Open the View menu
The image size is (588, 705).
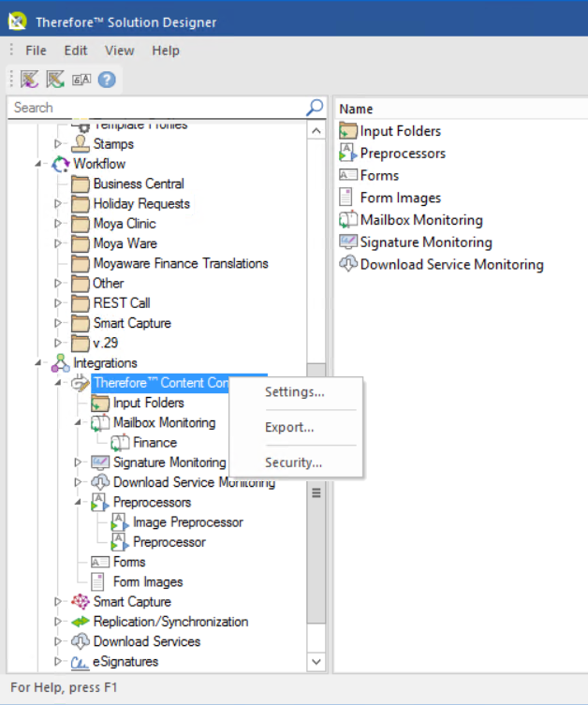[120, 51]
